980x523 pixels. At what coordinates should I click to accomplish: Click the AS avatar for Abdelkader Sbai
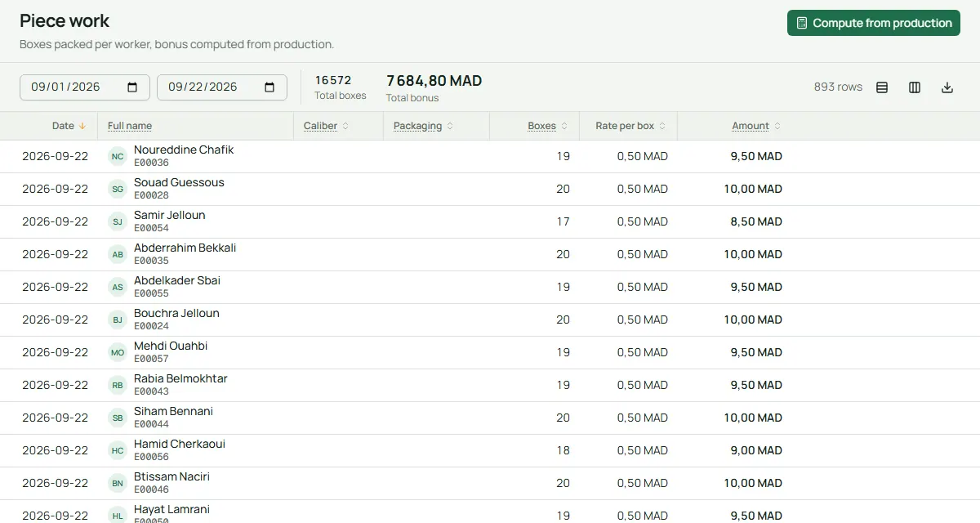(x=118, y=287)
